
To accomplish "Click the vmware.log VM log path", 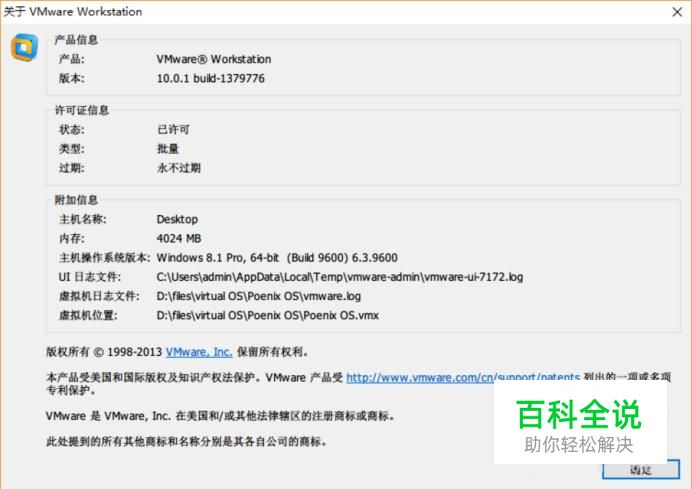I will pyautogui.click(x=259, y=296).
